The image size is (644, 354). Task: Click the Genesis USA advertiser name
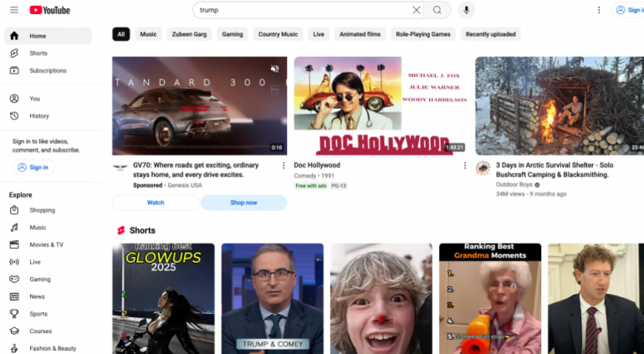click(185, 186)
